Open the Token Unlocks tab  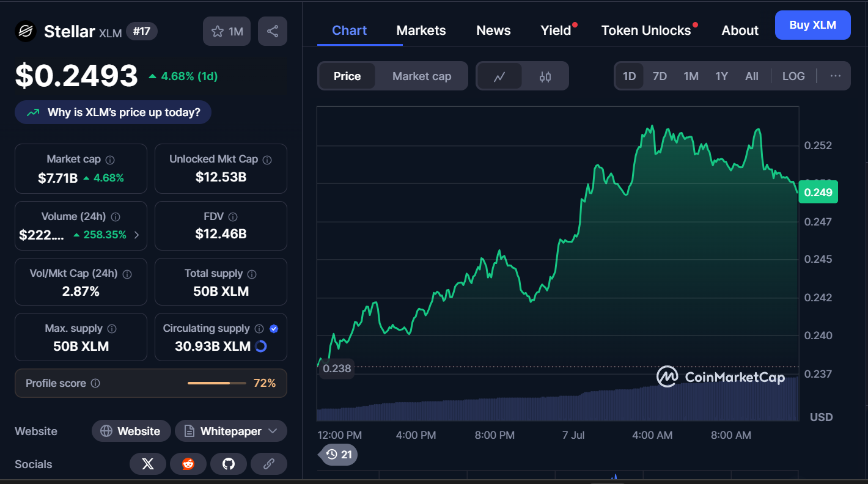click(646, 31)
